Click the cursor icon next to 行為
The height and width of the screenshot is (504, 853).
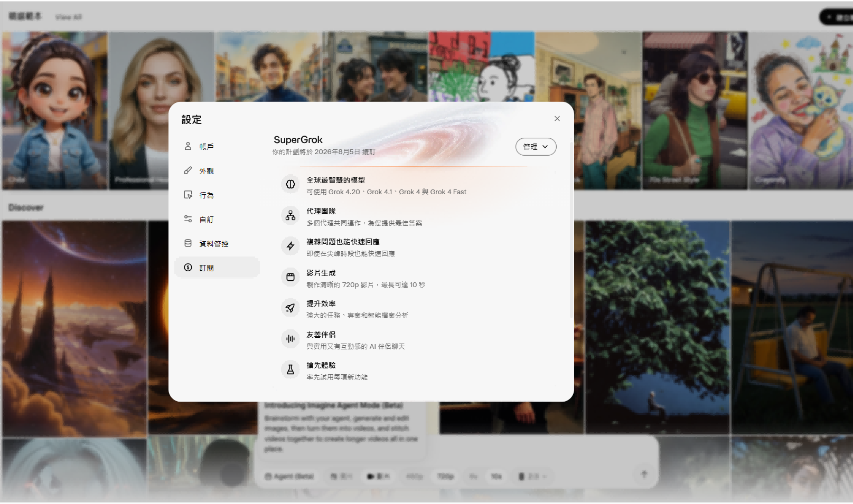(x=188, y=195)
